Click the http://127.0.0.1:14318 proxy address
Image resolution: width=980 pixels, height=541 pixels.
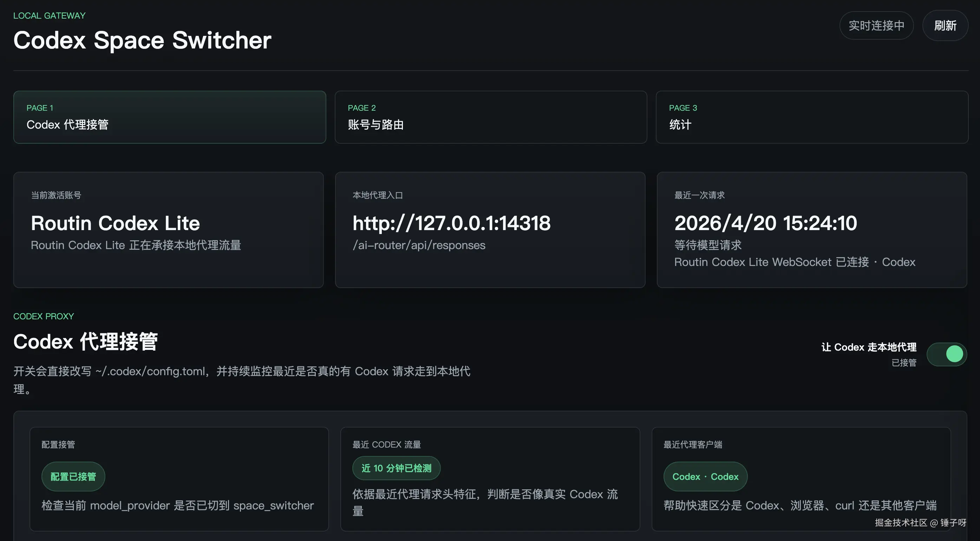[x=451, y=223]
